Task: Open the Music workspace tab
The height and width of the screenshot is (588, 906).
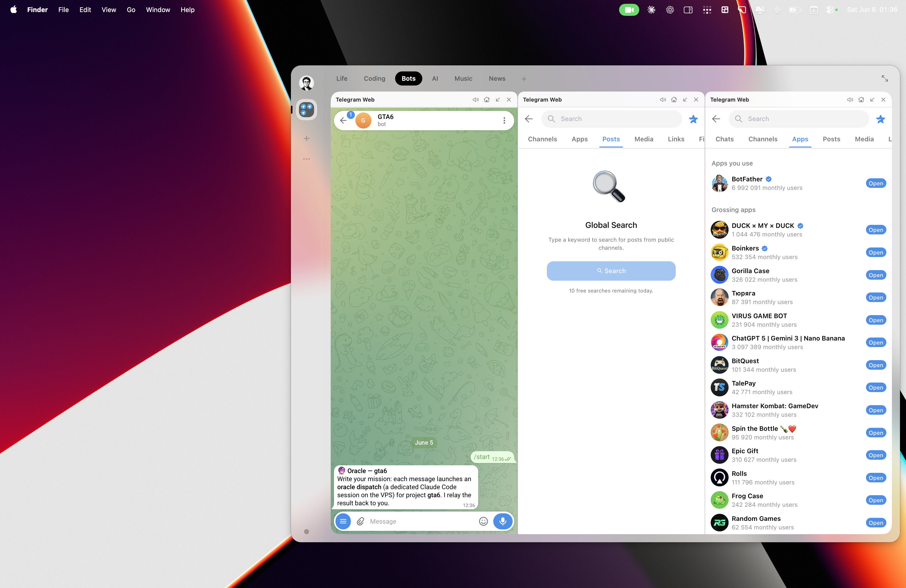Action: 463,79
